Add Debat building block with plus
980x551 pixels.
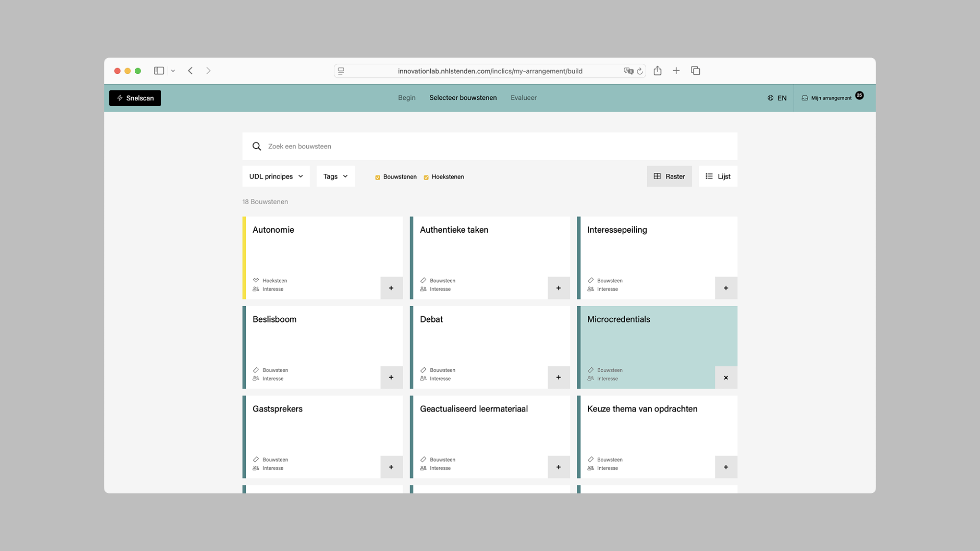tap(558, 378)
